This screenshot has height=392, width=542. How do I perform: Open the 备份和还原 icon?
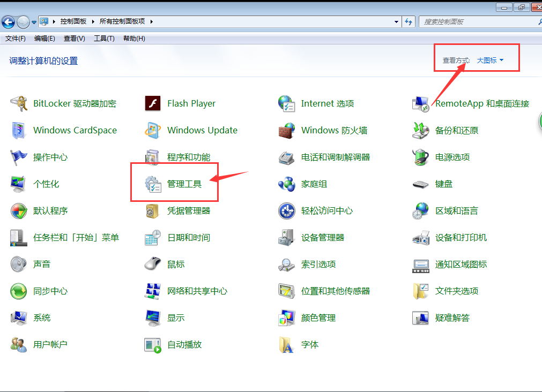[421, 130]
